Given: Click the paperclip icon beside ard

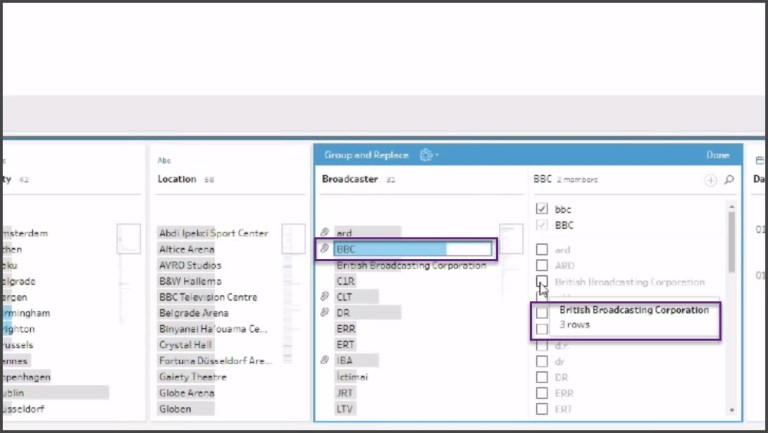Looking at the screenshot, I should click(325, 233).
